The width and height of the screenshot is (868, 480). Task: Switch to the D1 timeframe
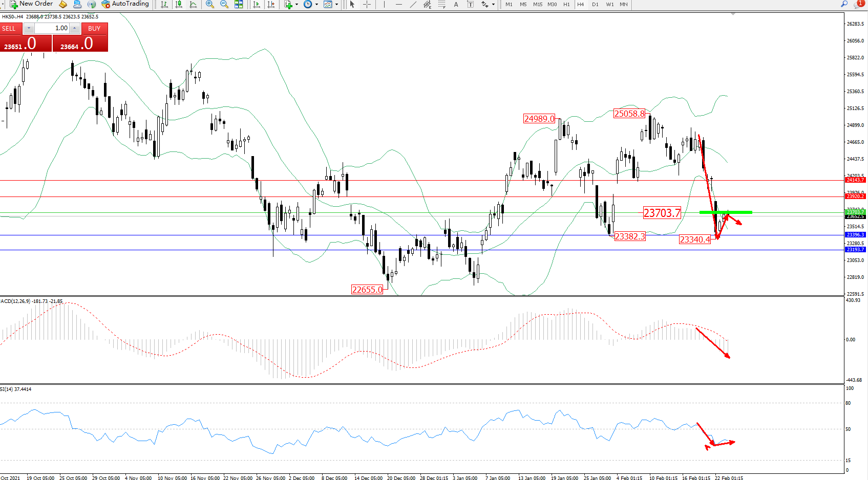click(x=595, y=4)
